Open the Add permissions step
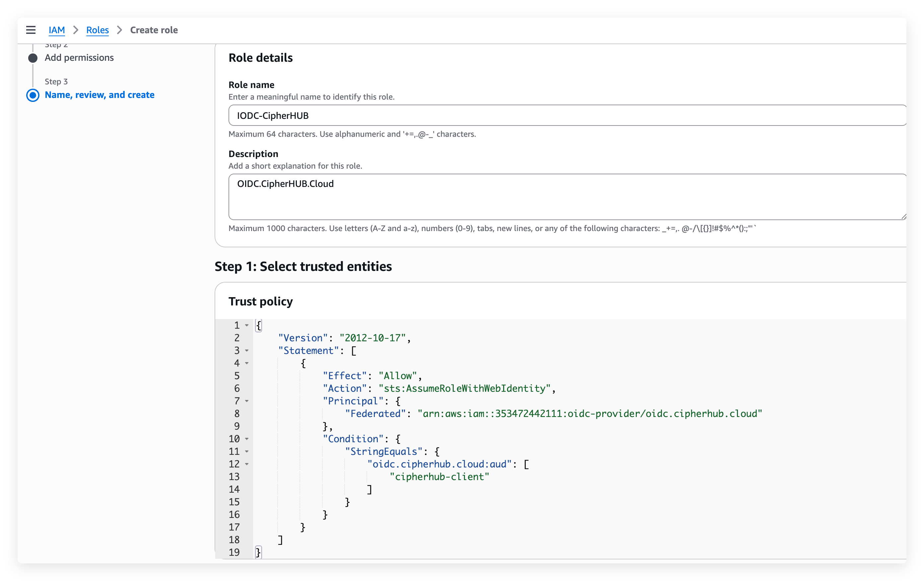This screenshot has width=924, height=581. coord(79,57)
